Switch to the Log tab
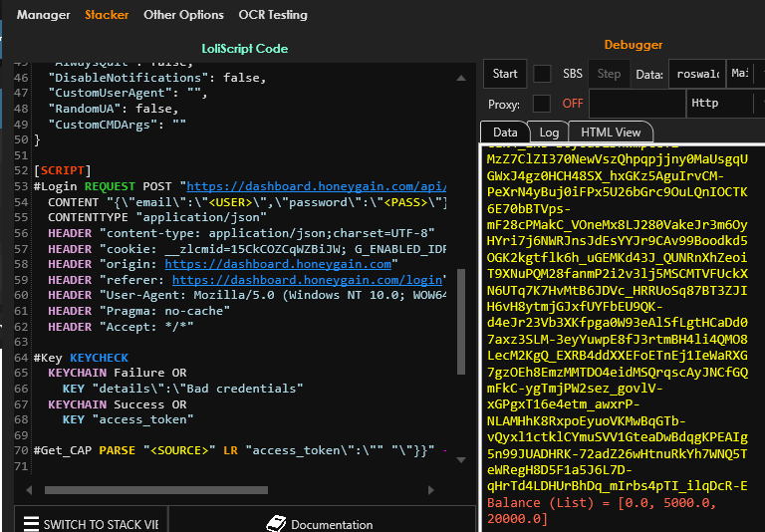The width and height of the screenshot is (765, 532). [x=549, y=133]
